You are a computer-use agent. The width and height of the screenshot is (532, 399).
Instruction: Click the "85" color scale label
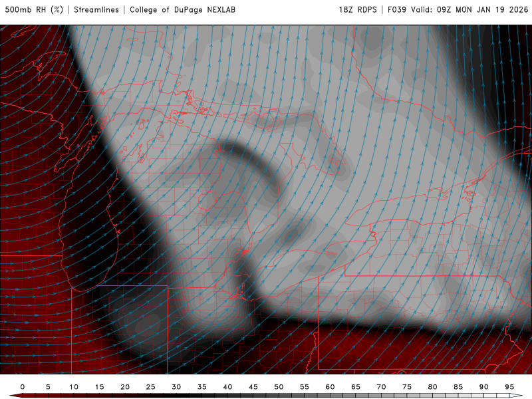(458, 387)
